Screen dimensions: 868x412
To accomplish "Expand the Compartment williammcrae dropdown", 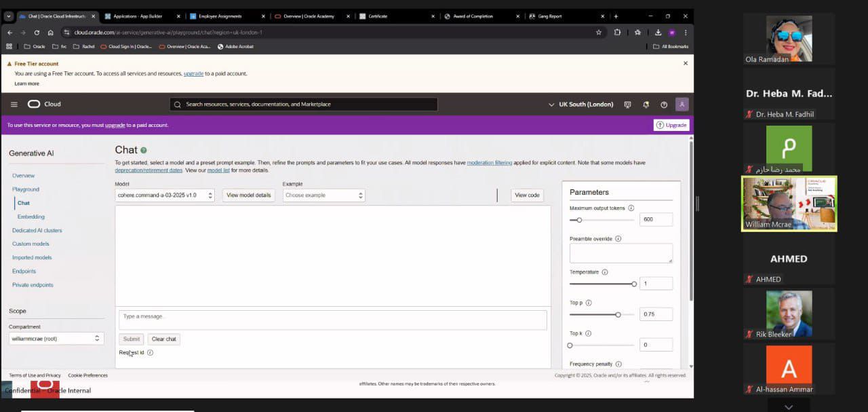I will pos(56,338).
